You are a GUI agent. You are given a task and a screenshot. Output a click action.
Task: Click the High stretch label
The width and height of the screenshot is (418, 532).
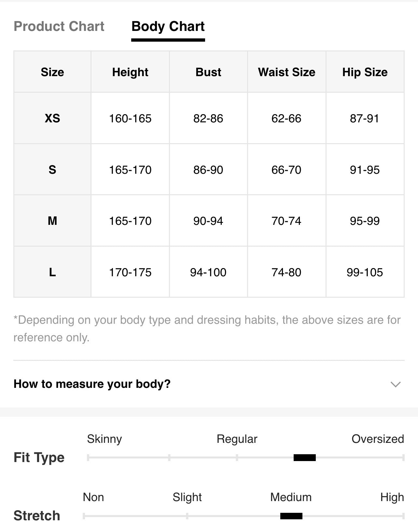point(392,497)
